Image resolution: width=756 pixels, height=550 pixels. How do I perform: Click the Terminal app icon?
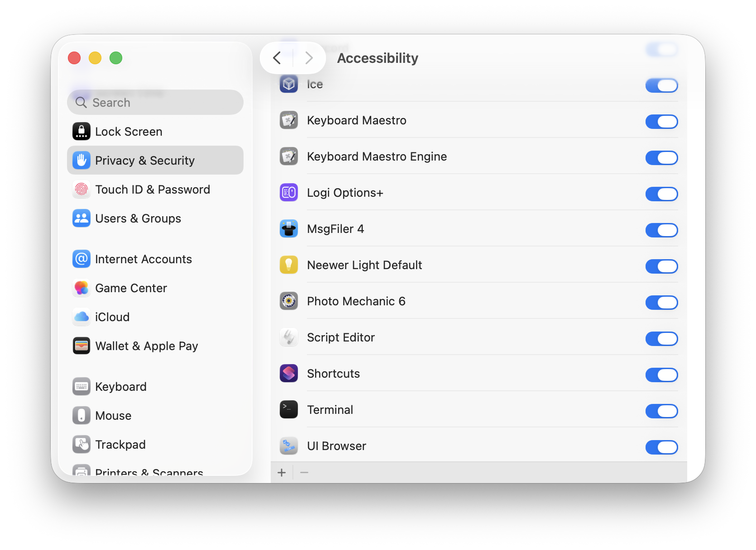(288, 410)
